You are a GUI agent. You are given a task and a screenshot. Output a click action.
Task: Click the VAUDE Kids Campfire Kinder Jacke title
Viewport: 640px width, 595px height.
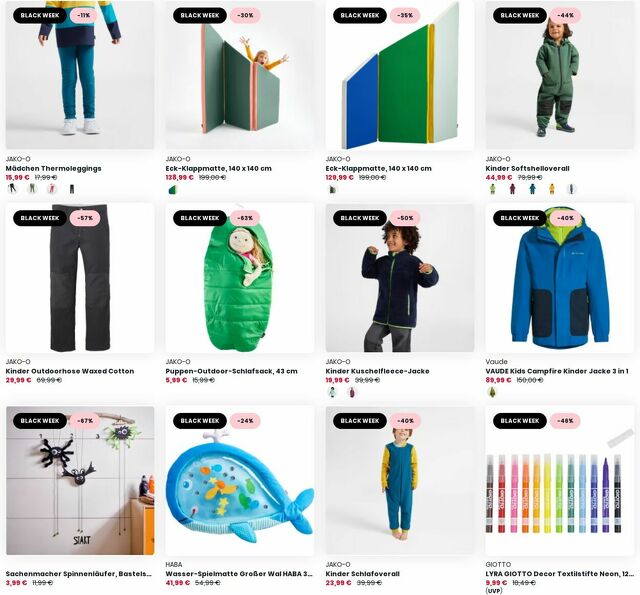click(557, 371)
